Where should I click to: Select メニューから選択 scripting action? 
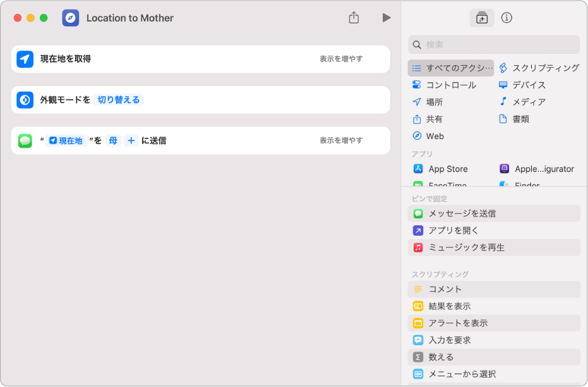pos(494,374)
